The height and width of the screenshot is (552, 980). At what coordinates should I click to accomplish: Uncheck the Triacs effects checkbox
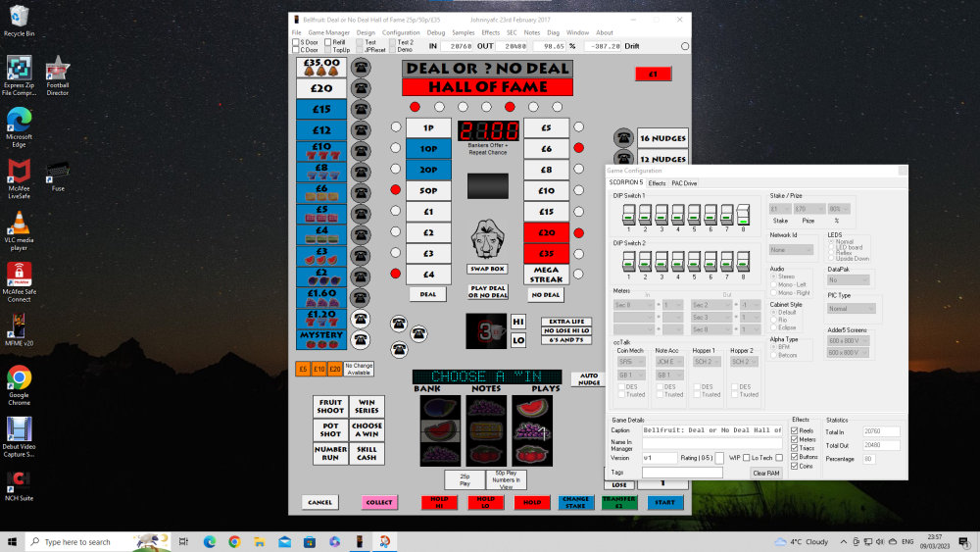tap(795, 448)
